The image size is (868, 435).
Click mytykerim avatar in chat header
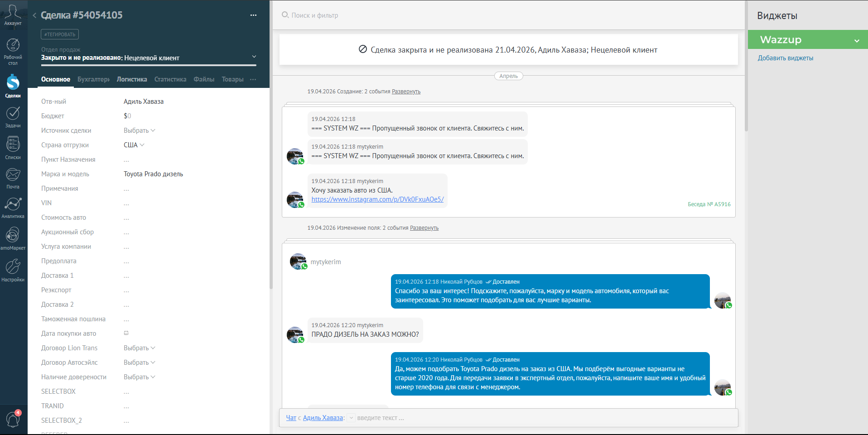[x=298, y=261]
